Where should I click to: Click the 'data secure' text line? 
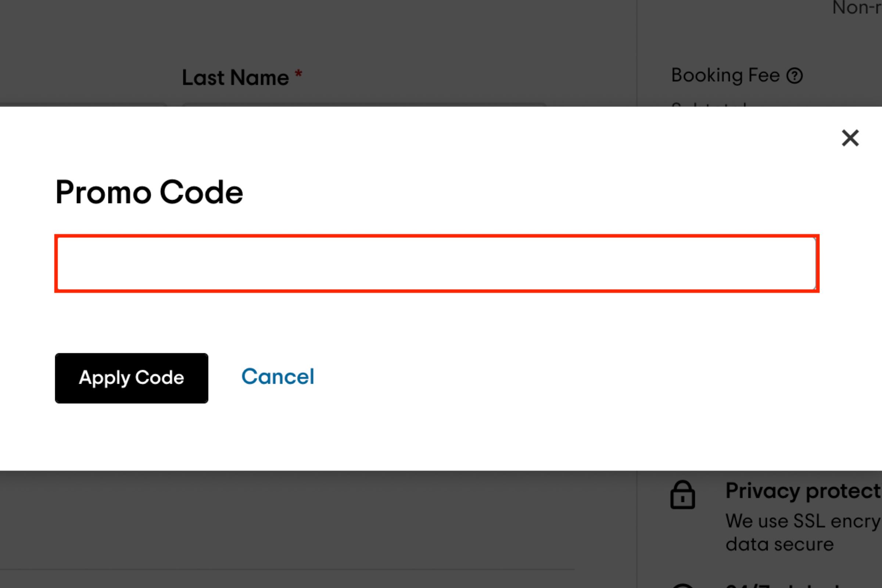pyautogui.click(x=779, y=544)
